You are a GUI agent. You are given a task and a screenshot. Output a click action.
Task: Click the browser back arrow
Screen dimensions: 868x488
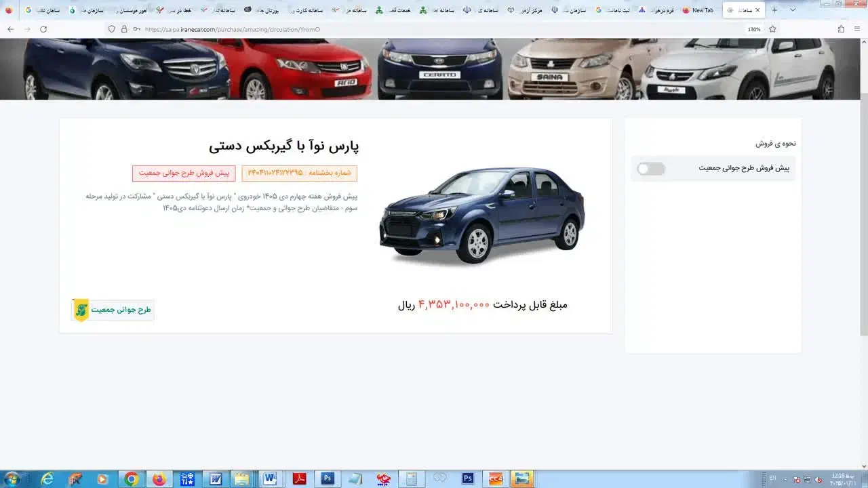click(x=11, y=29)
